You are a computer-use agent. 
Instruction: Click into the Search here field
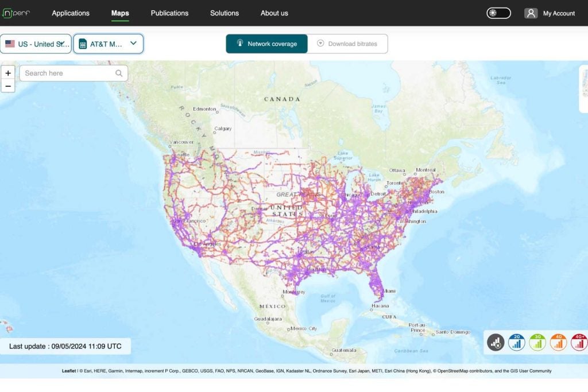68,73
